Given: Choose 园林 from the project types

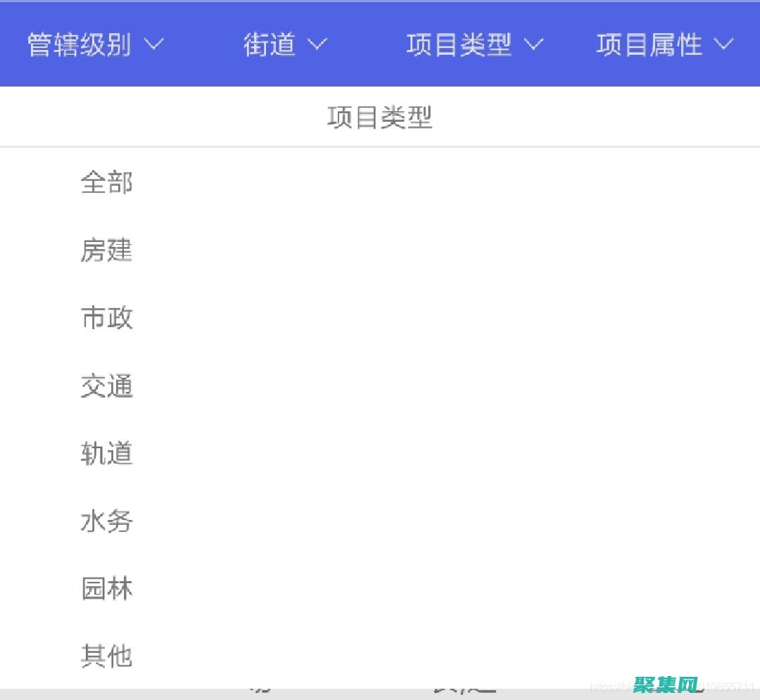Looking at the screenshot, I should [107, 589].
